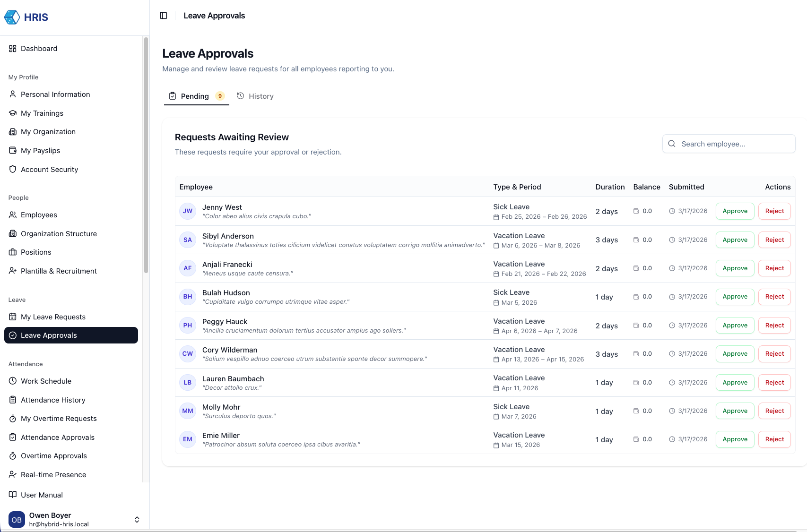Click the sidebar vertical scrollbar
This screenshot has height=532, width=807.
(146, 156)
